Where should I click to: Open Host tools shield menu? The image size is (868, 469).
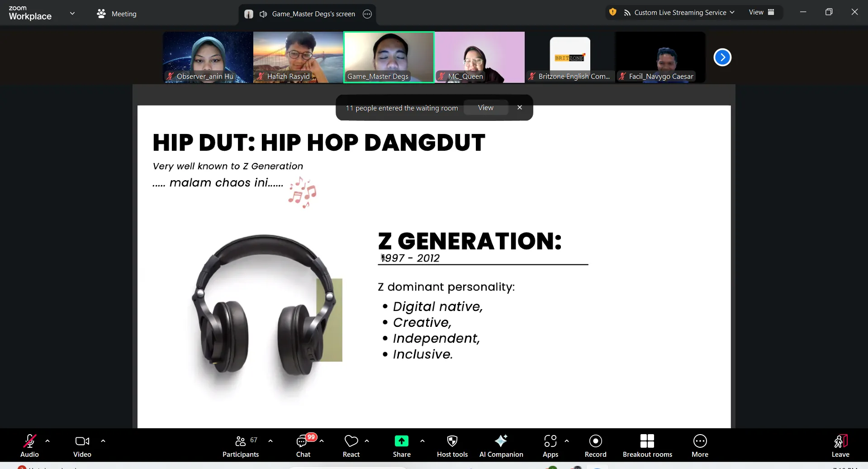tap(452, 446)
